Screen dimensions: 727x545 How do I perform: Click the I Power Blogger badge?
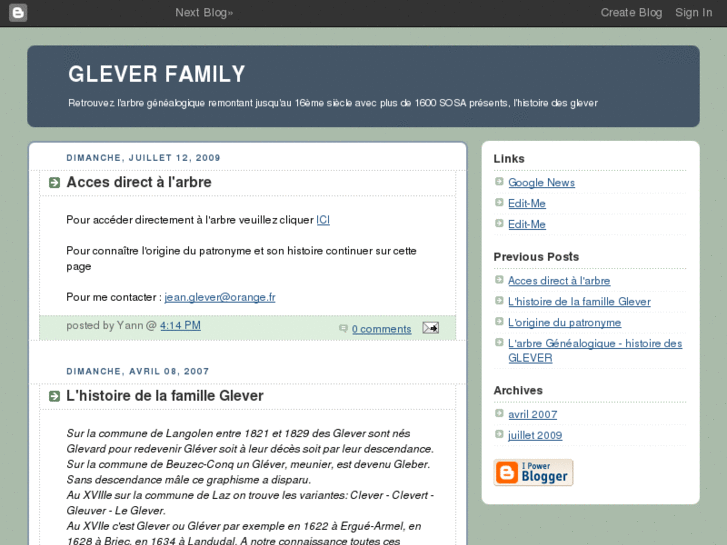click(x=533, y=473)
